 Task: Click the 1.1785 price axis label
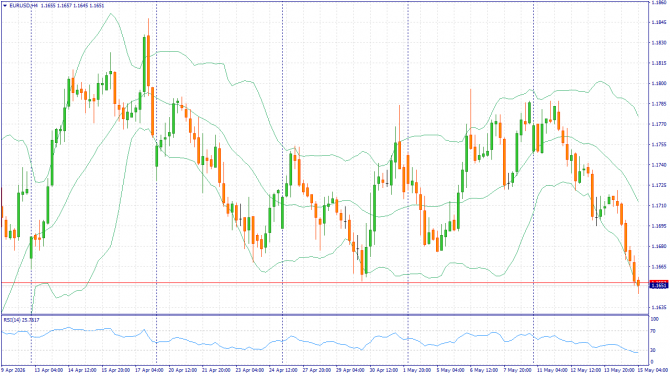click(x=660, y=104)
